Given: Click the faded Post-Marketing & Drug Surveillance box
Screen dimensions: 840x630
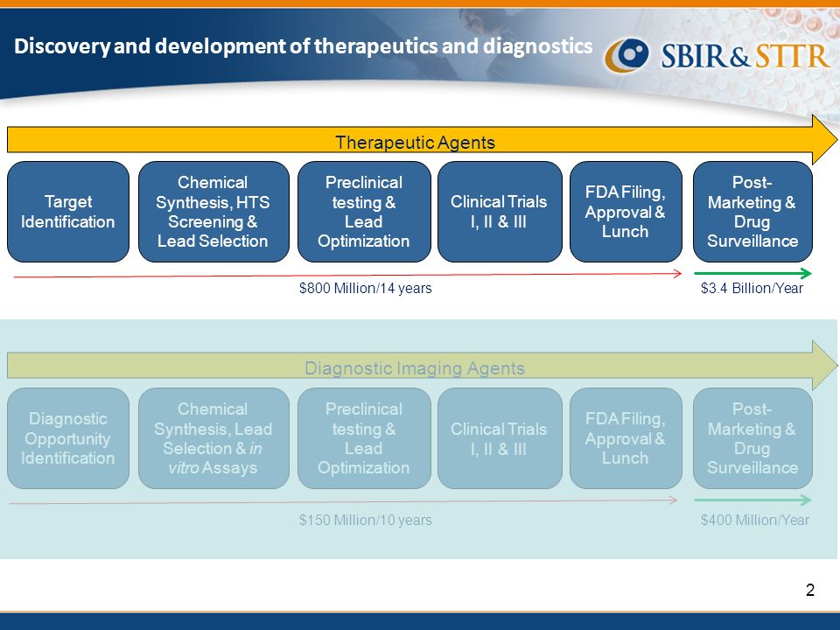Looking at the screenshot, I should pos(752,438).
